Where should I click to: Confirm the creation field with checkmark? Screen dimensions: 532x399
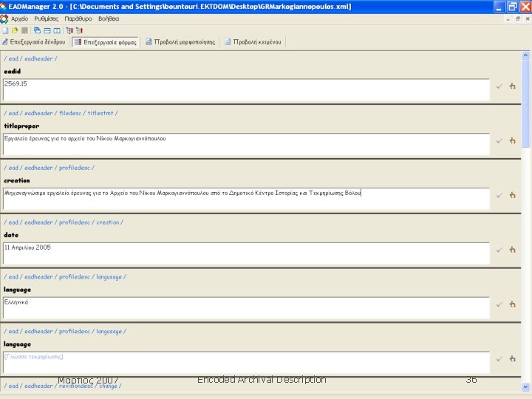tap(499, 195)
